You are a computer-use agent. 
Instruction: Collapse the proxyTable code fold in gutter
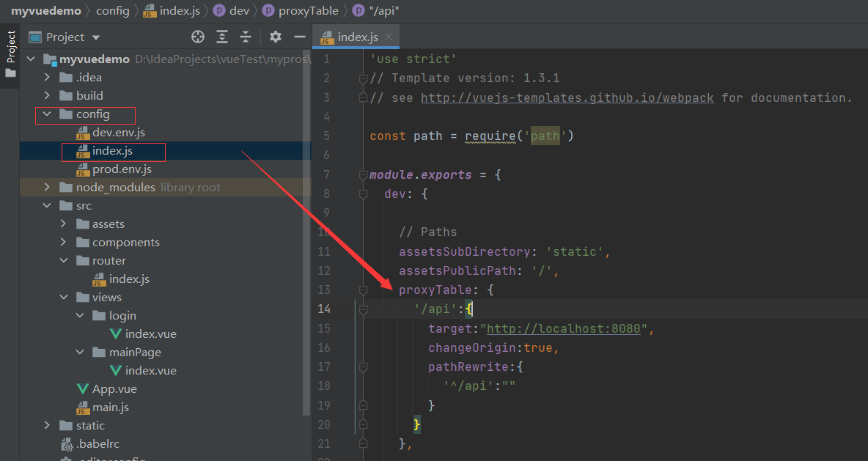(362, 289)
